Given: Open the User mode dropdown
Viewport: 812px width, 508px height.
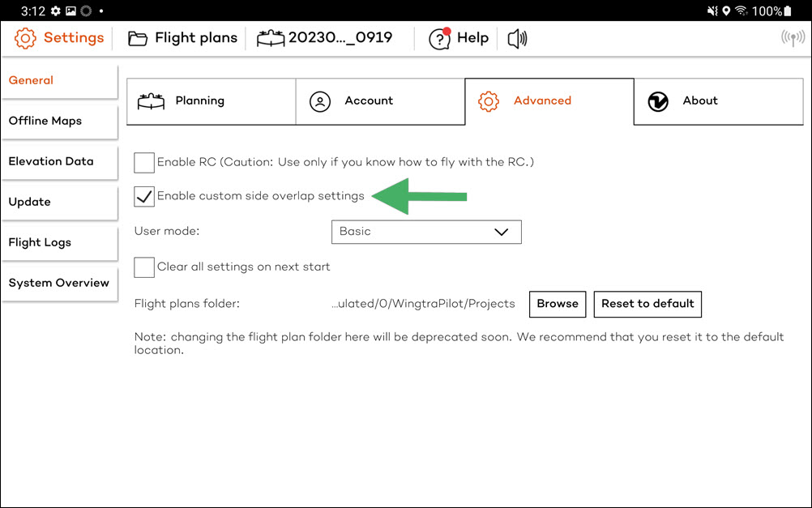Looking at the screenshot, I should (x=426, y=232).
